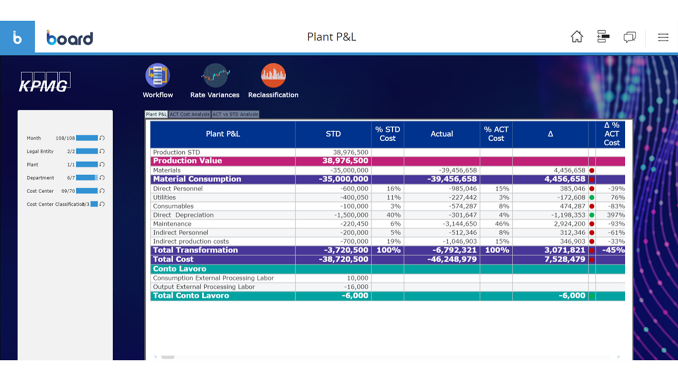The width and height of the screenshot is (678, 381).
Task: Click the Actual column header
Action: 441,134
